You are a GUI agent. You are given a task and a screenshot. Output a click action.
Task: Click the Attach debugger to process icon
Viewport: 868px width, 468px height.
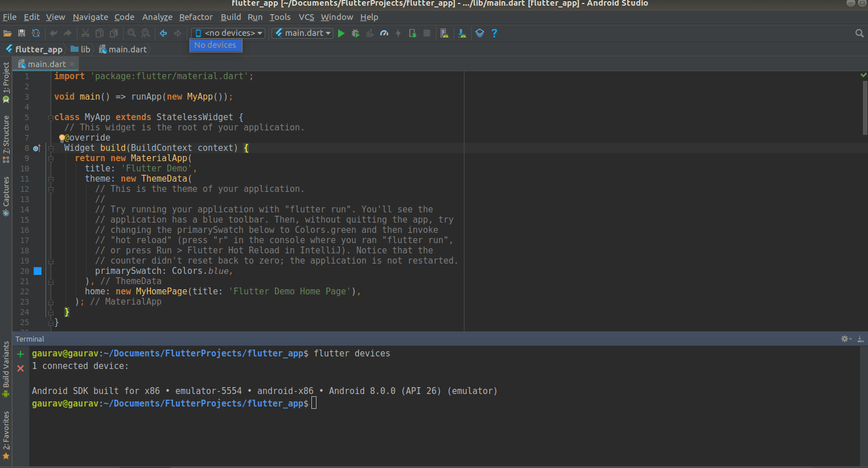pos(413,33)
